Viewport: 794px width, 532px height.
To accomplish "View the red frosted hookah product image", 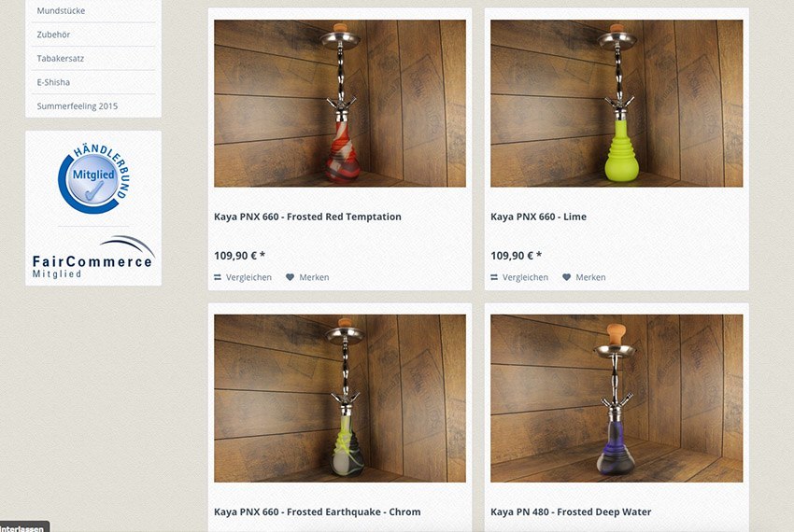I will coord(340,104).
